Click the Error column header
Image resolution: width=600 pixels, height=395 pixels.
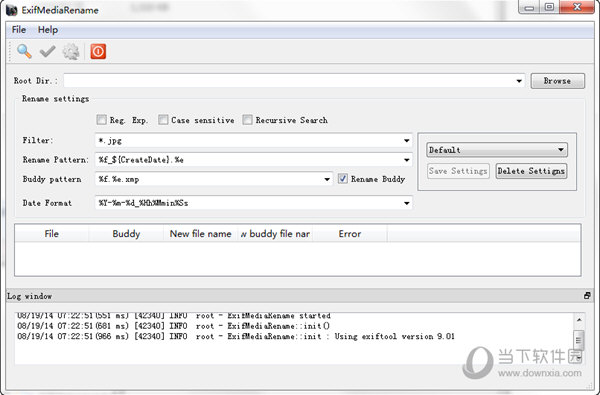pos(350,233)
